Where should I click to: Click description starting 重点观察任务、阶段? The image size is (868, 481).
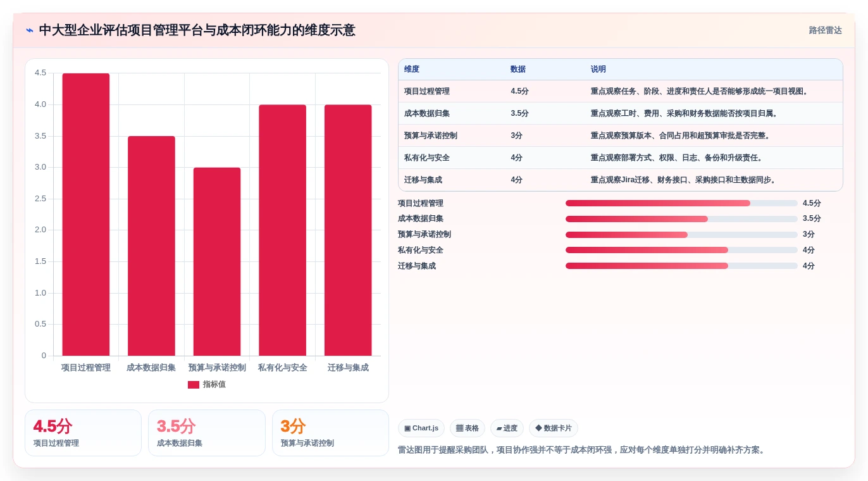(x=700, y=91)
